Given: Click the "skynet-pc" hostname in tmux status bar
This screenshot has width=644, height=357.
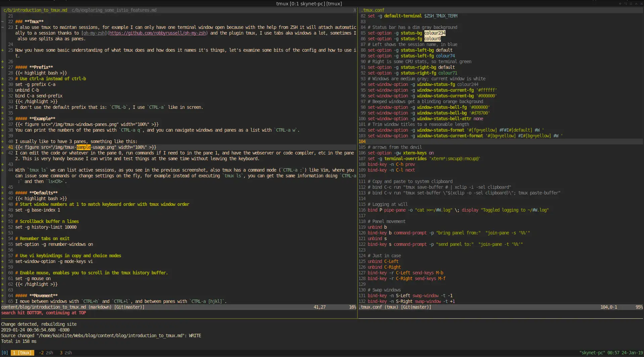Looking at the screenshot, I should click(x=592, y=353).
